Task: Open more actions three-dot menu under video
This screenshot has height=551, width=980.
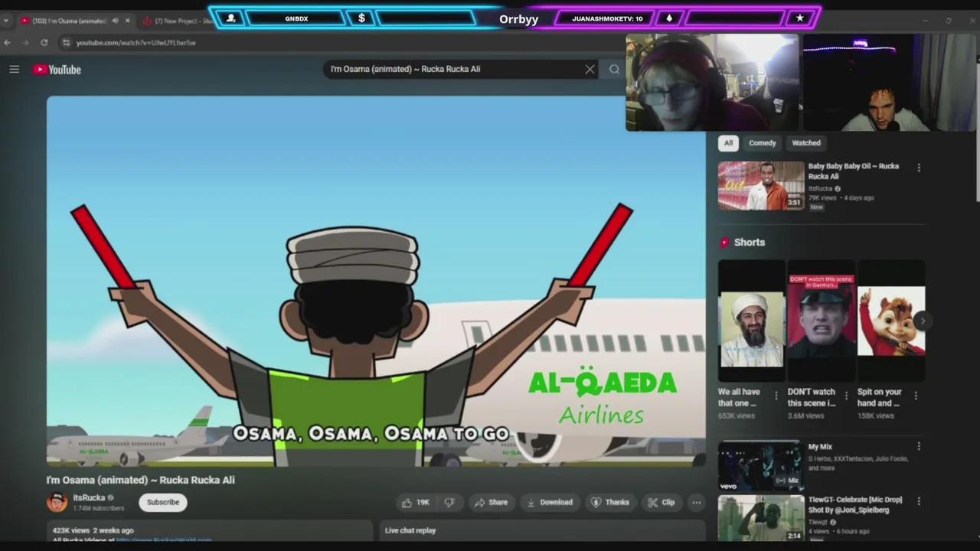Action: coord(696,502)
